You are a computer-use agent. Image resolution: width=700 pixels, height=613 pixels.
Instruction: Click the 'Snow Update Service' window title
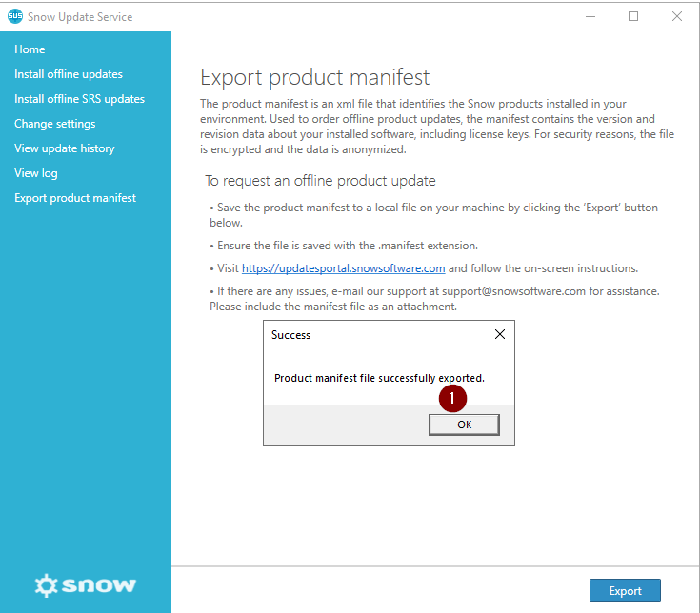80,17
